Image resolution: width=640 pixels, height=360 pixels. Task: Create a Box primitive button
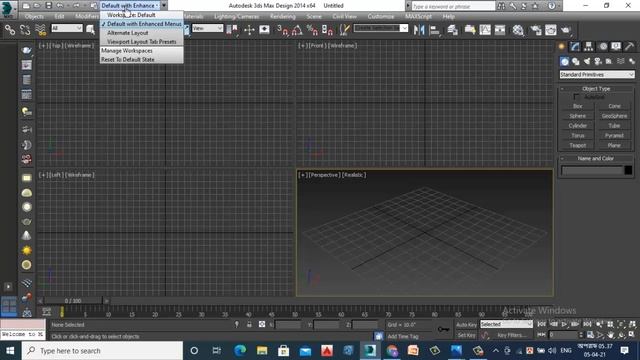tap(578, 106)
